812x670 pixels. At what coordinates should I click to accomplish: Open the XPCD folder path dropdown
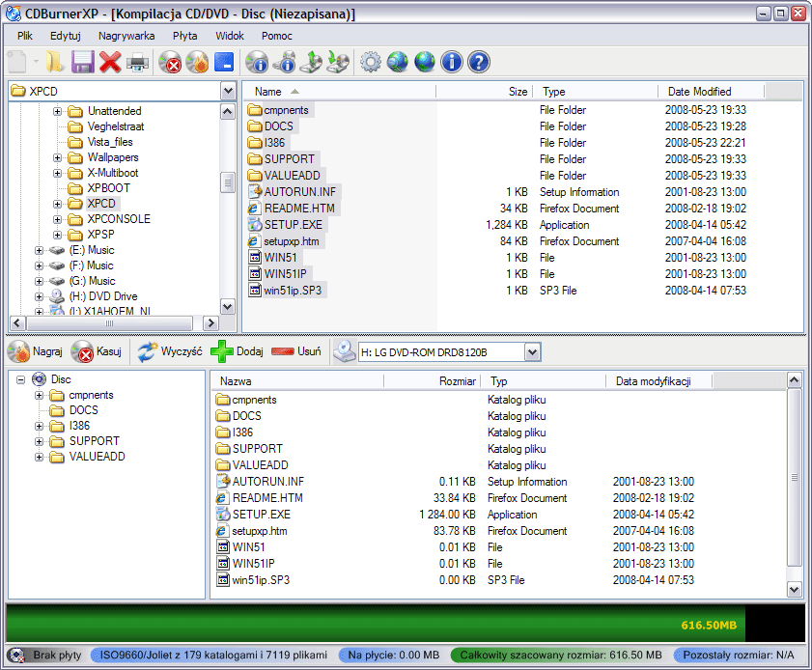click(x=228, y=91)
